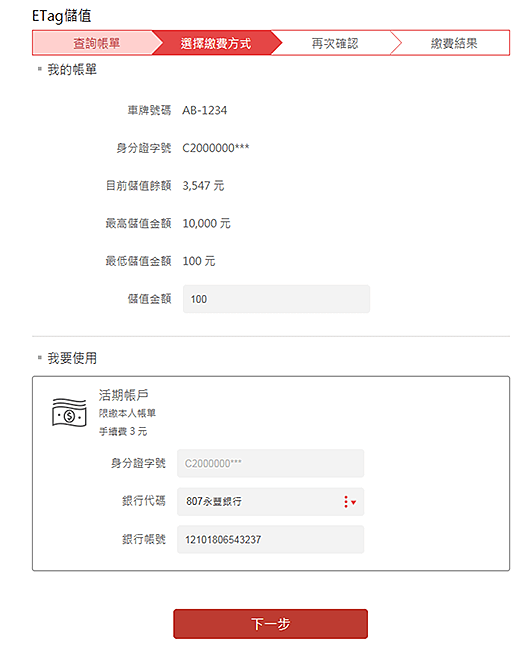Click the cash banknote icon for 活期帳戶
The height and width of the screenshot is (653, 520).
click(69, 412)
